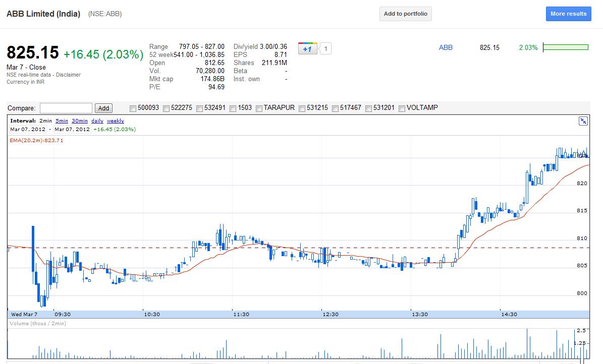Check the 517467 compare checkbox
This screenshot has height=364, width=603.
point(335,108)
